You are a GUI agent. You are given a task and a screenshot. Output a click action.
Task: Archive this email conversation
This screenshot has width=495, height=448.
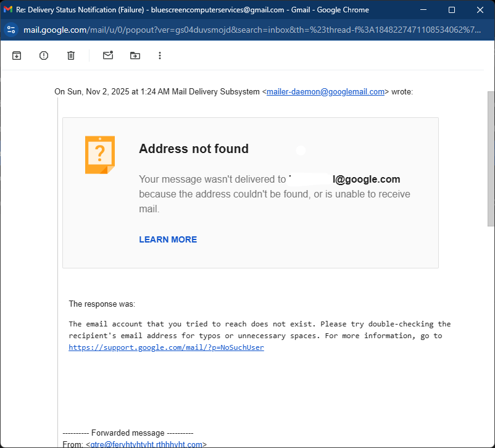tap(17, 56)
